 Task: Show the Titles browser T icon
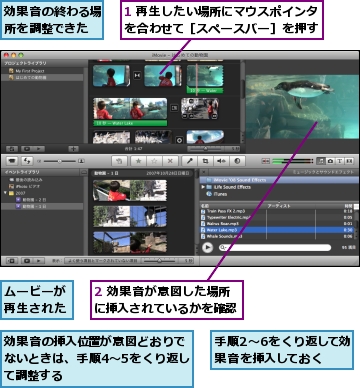(x=339, y=161)
